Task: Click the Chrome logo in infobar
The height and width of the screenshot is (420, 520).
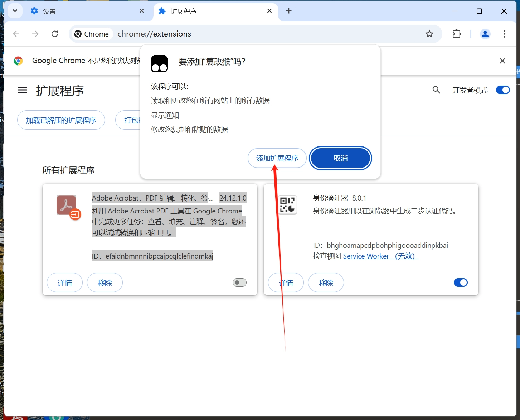Action: click(x=18, y=61)
